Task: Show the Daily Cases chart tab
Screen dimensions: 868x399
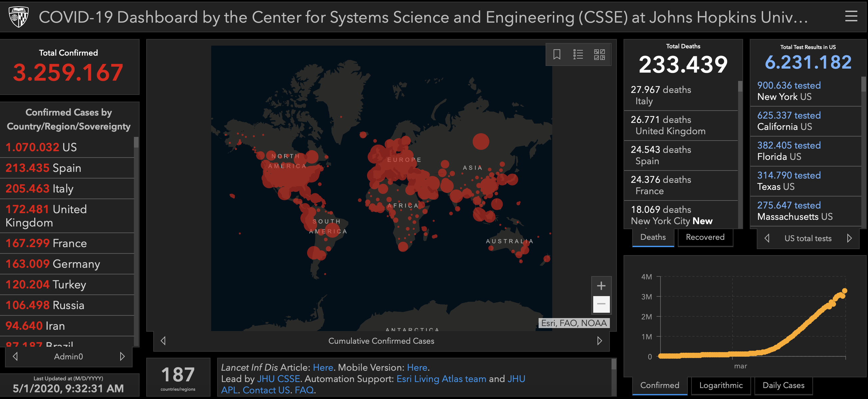Action: coord(783,385)
